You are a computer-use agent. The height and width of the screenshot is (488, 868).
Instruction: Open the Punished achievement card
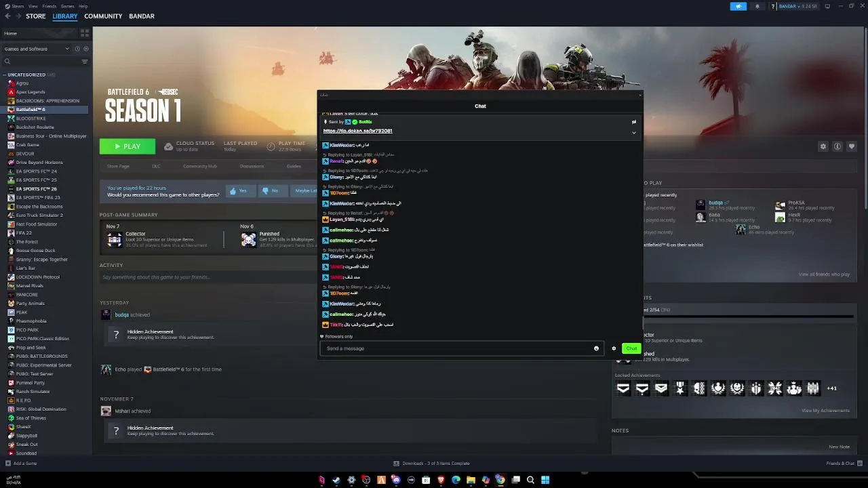(x=278, y=239)
